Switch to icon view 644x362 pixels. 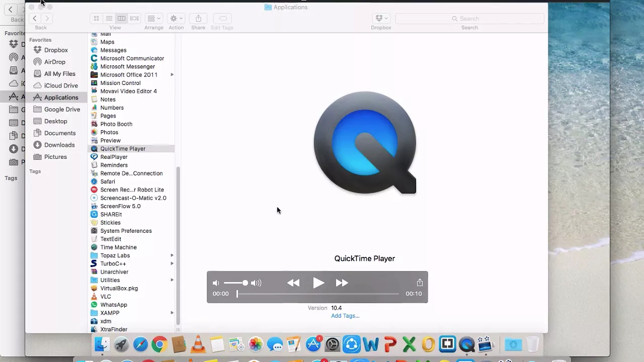click(x=96, y=18)
